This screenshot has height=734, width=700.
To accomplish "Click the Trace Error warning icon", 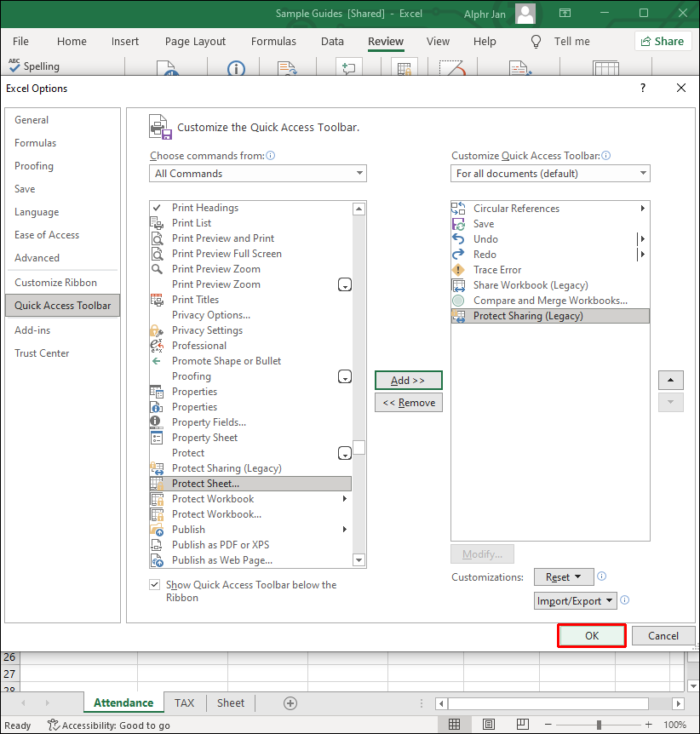I will pyautogui.click(x=458, y=270).
